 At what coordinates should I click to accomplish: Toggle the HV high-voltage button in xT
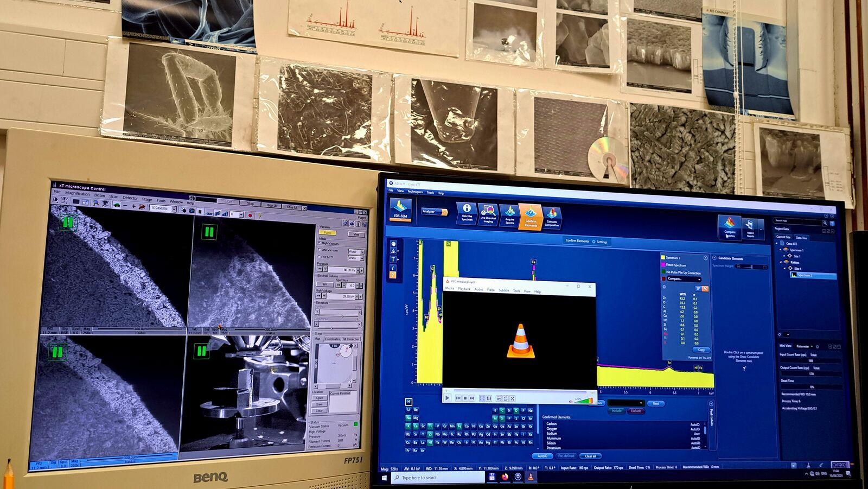[x=325, y=284]
